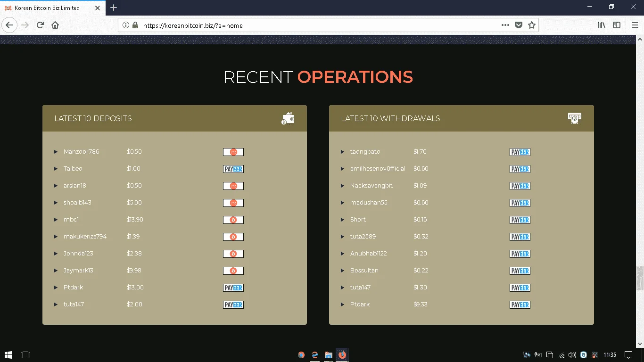Screen dimensions: 644x362
Task: Click the deposits wallet icon in header
Action: (x=288, y=119)
